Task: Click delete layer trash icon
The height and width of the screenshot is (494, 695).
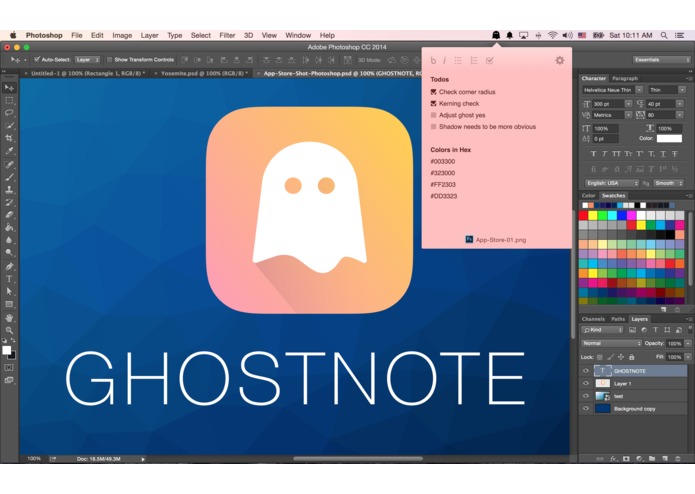Action: pos(678,459)
